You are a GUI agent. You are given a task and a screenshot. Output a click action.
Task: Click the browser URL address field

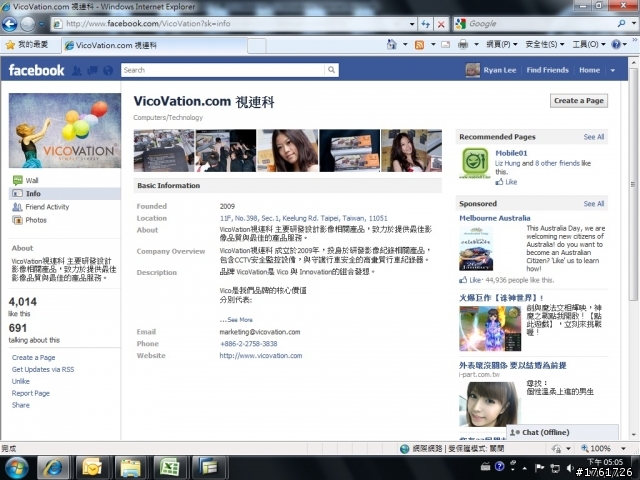[235, 24]
